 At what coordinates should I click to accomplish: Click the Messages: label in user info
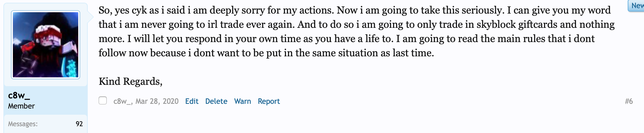click(x=23, y=124)
